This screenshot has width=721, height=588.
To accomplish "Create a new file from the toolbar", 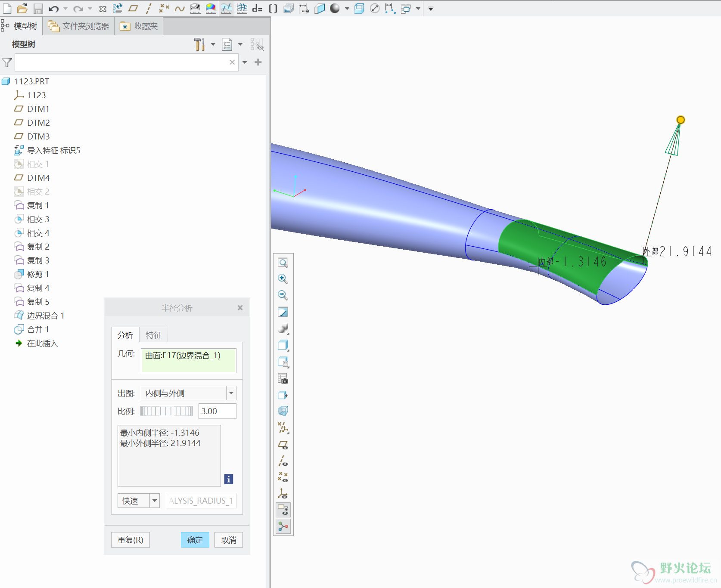I will [x=7, y=8].
